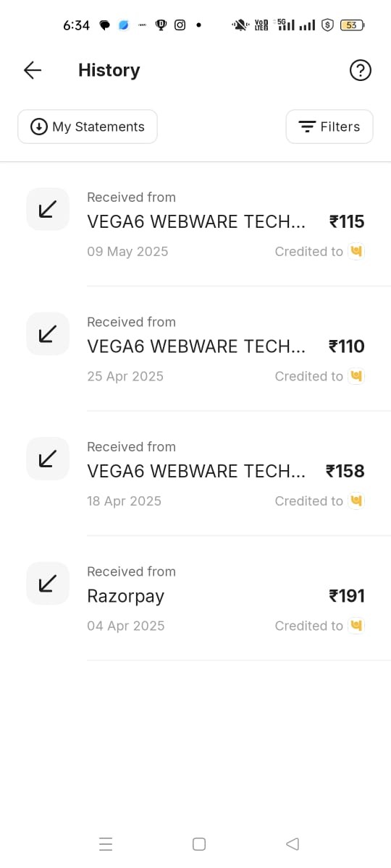The width and height of the screenshot is (391, 868).
Task: Open help via the question mark icon
Action: click(360, 70)
